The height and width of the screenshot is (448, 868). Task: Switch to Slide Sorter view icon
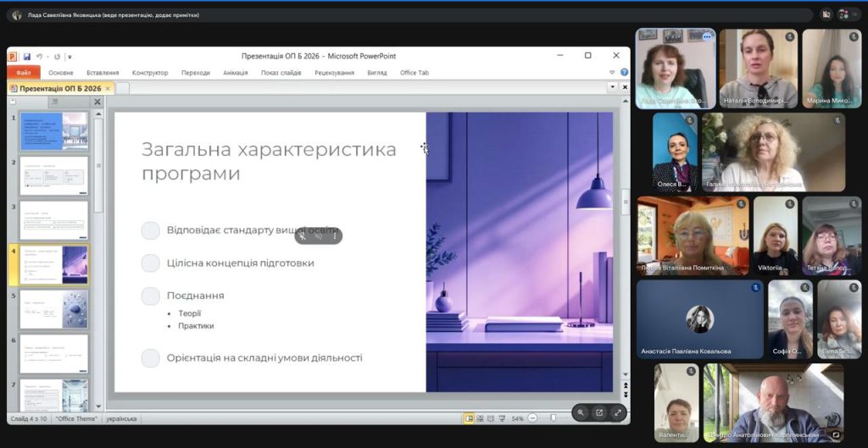(x=480, y=418)
